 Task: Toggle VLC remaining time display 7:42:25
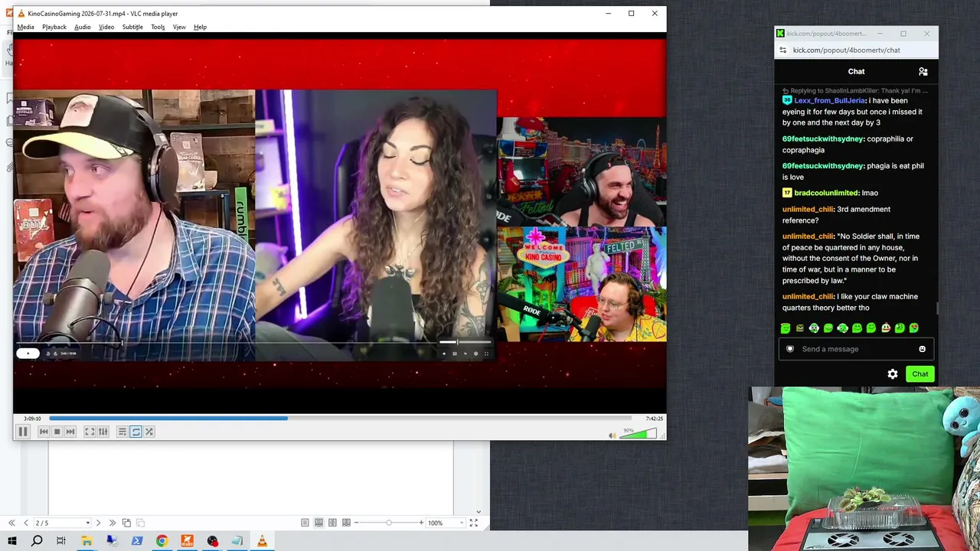pos(654,419)
